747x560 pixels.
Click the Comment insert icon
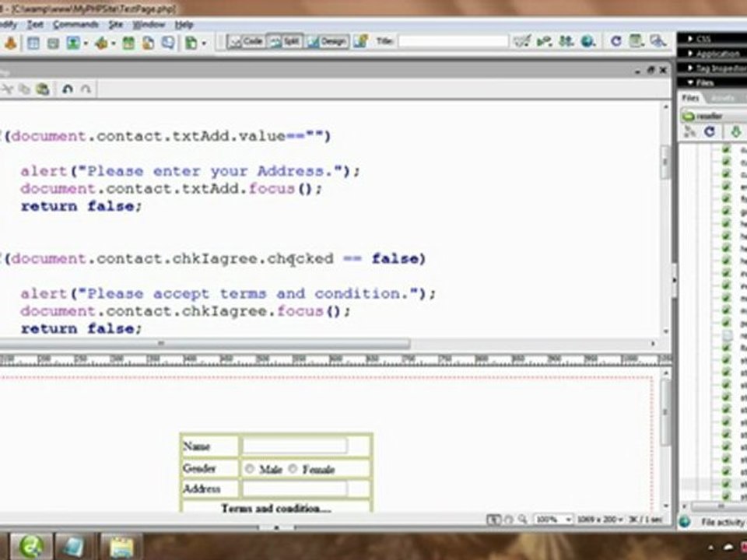tap(168, 44)
